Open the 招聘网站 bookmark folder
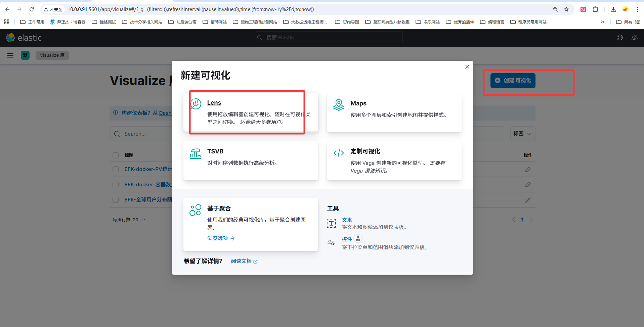 point(215,22)
